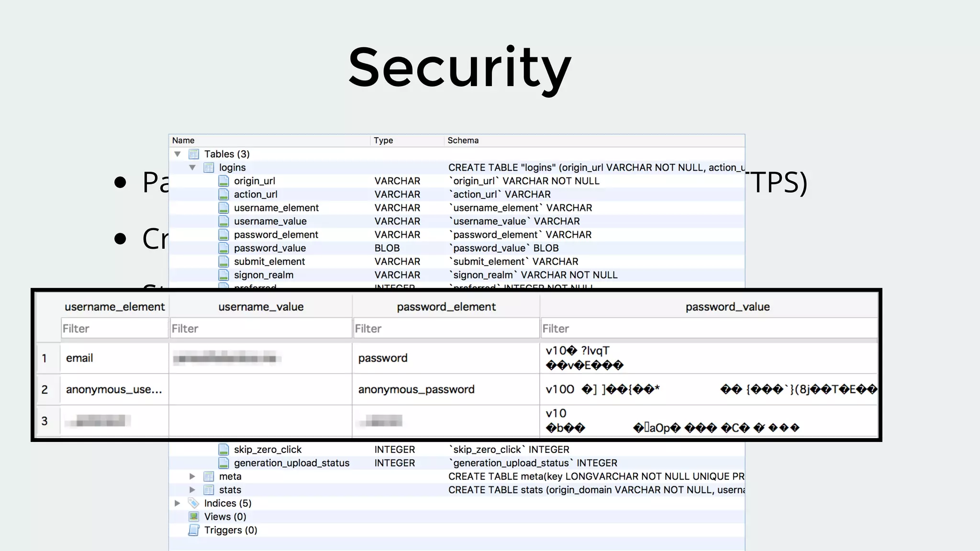Image resolution: width=980 pixels, height=551 pixels.
Task: Click the password_value field icon in tree
Action: 223,248
